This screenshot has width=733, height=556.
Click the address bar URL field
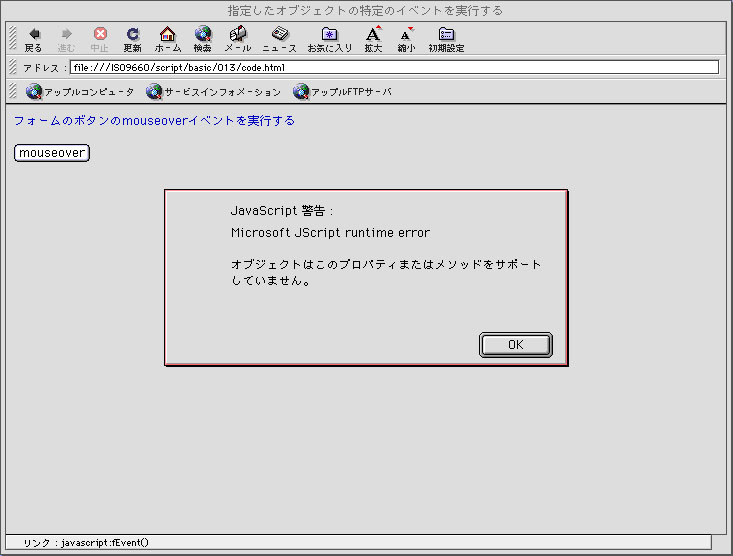point(394,67)
